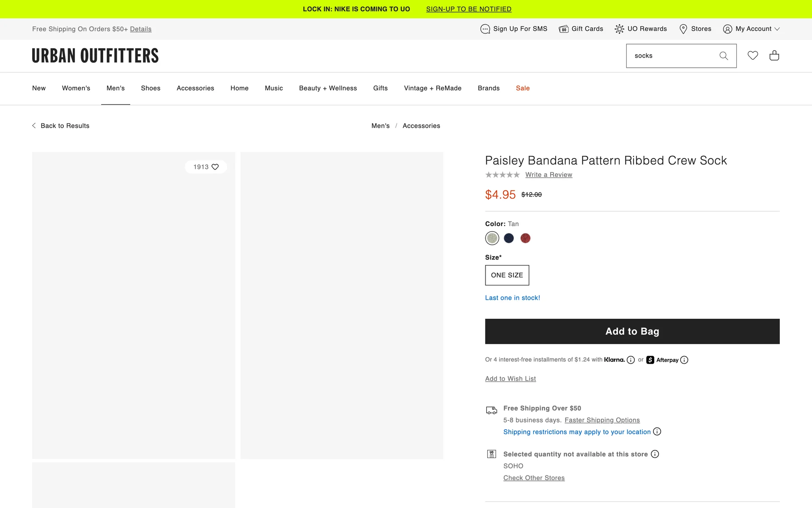This screenshot has height=508, width=812.
Task: Click the socks search input field
Action: 672,56
